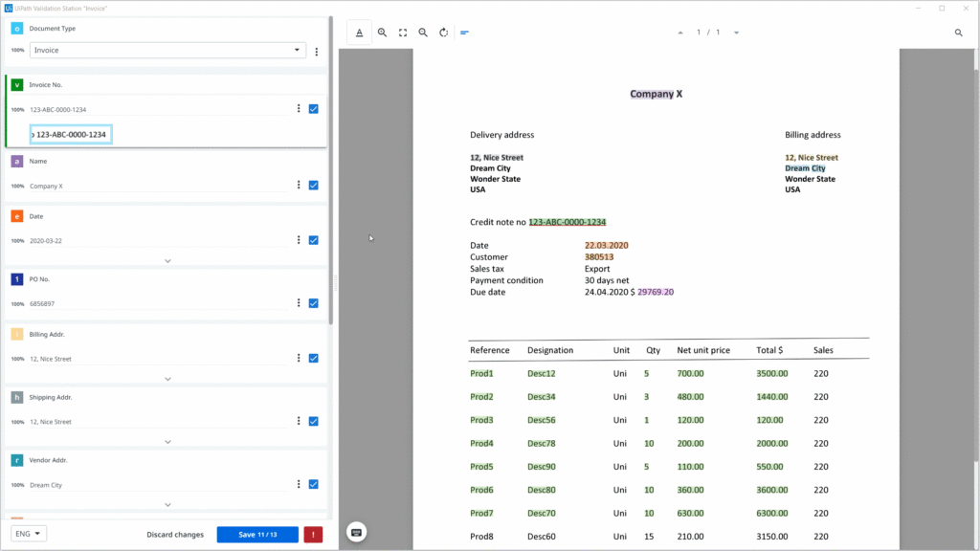Expand the Date field chevron
980x551 pixels.
pos(167,260)
